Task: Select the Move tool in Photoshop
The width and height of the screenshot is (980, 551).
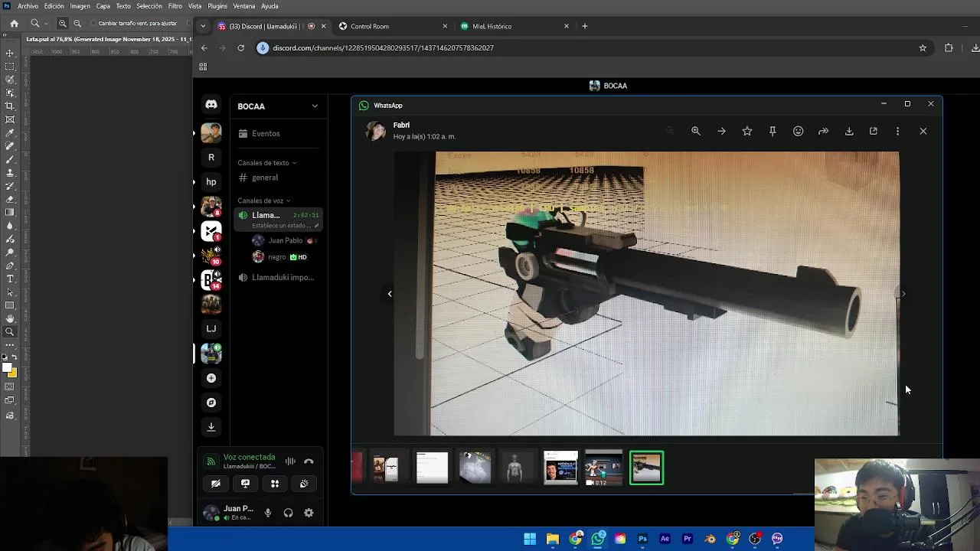Action: click(10, 53)
